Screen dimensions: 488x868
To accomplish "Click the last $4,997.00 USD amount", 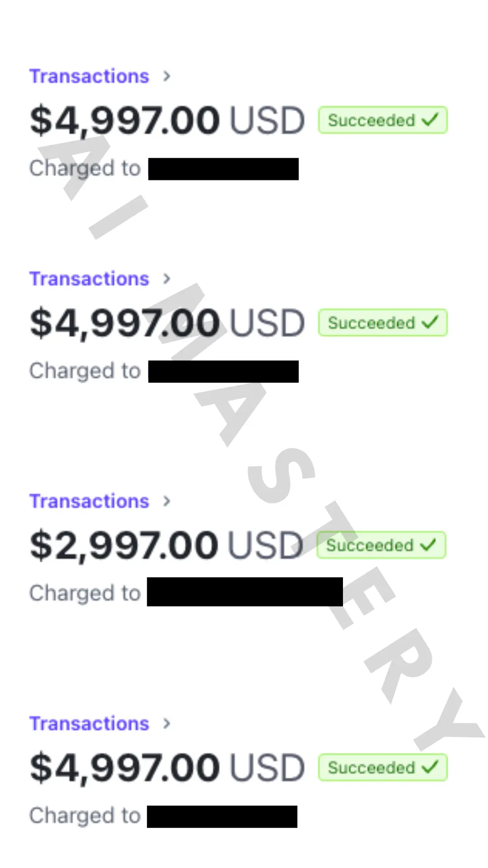I will point(167,768).
